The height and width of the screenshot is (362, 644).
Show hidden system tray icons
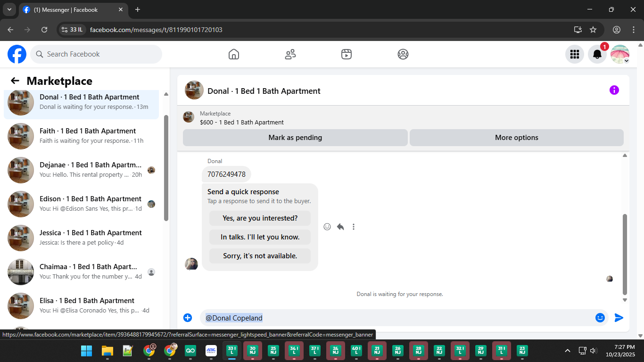[568, 351]
